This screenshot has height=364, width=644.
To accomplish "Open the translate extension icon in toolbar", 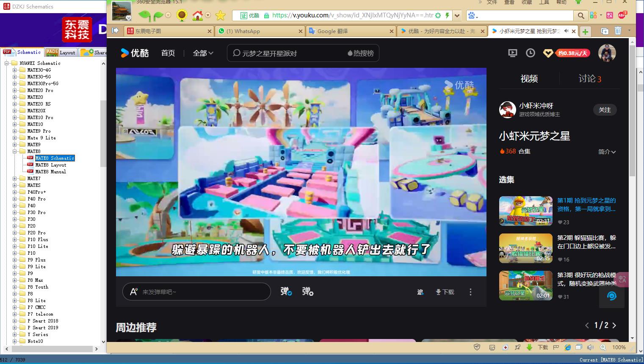I will pyautogui.click(x=610, y=15).
